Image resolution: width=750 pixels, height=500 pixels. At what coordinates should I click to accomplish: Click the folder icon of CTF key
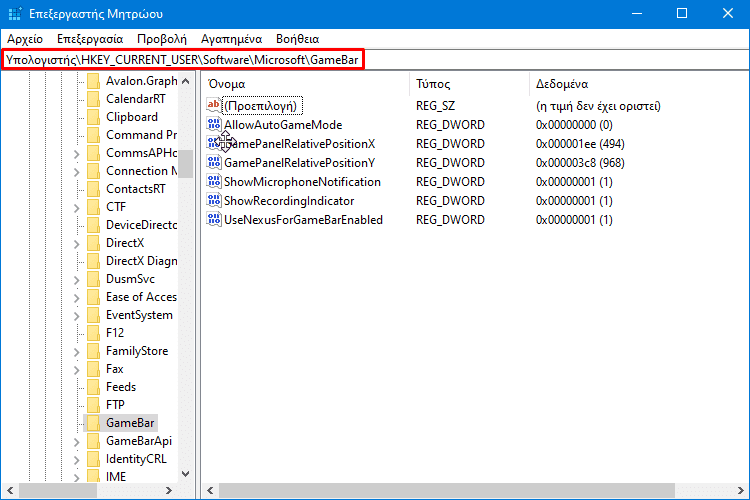click(93, 207)
